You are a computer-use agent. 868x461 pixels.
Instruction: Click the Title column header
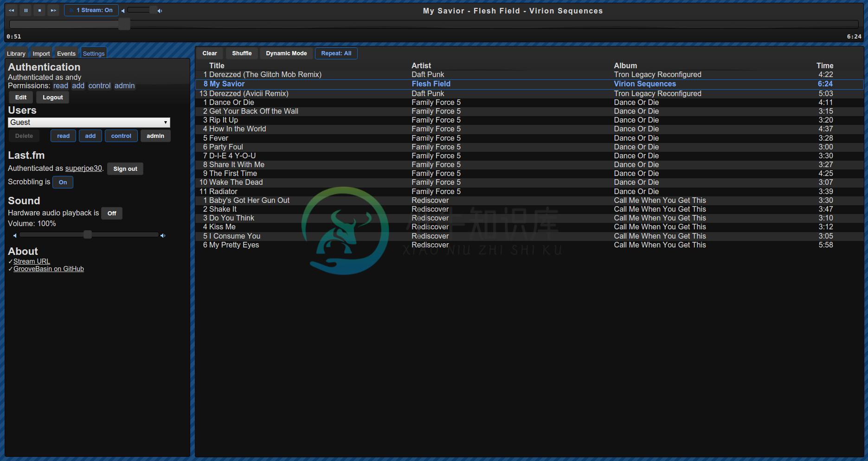(x=217, y=66)
